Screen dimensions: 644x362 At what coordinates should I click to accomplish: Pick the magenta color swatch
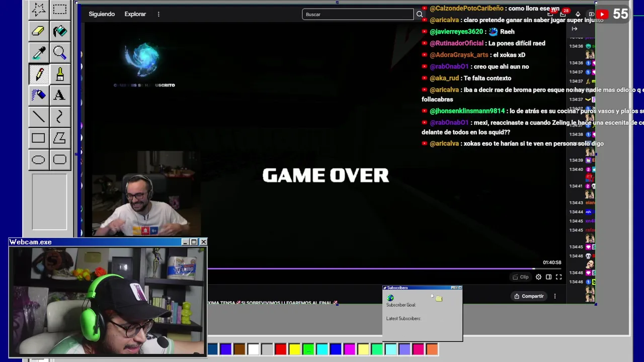click(349, 349)
